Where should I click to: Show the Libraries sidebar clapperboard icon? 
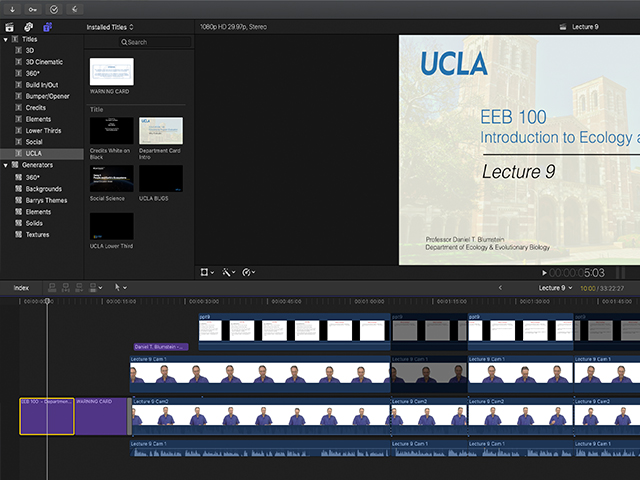(x=9, y=27)
